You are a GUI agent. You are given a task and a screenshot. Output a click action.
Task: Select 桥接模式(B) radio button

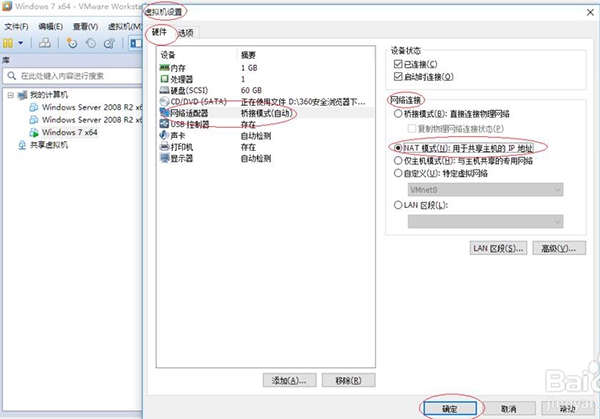pyautogui.click(x=398, y=114)
